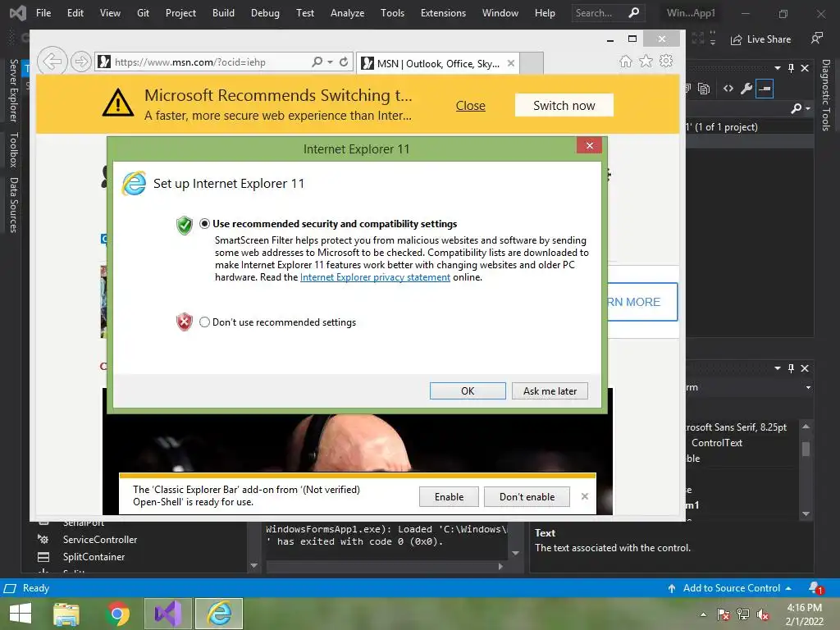Screen dimensions: 840x630
Task: Open the Action Center flag tray icon
Action: (x=724, y=614)
